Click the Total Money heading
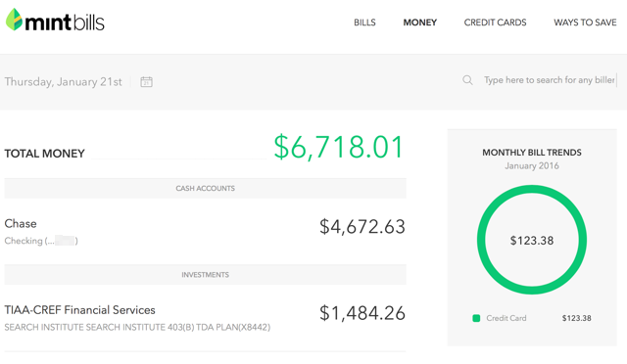The image size is (627, 364). [x=44, y=154]
